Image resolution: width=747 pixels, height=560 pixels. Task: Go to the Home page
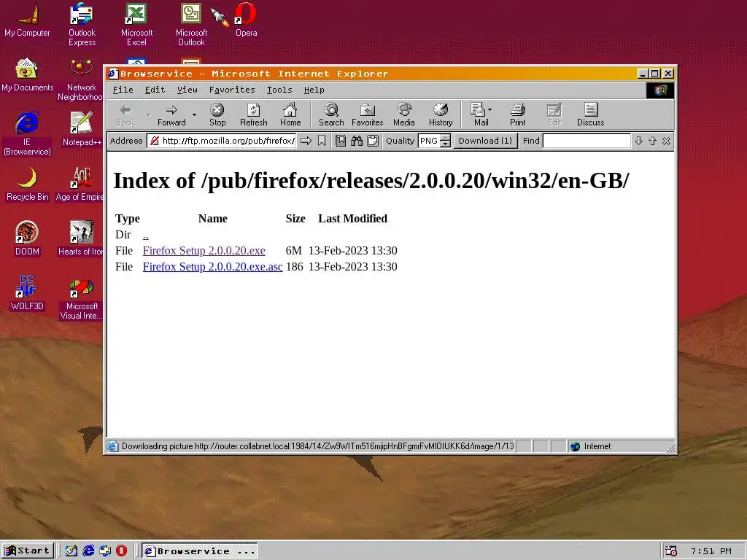[x=290, y=114]
